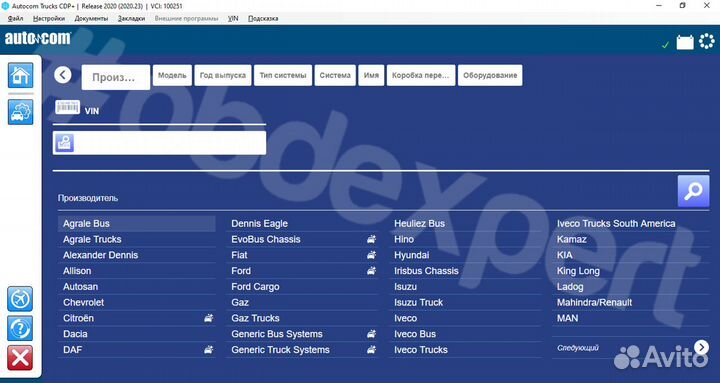Select Dacia from the list
The width and height of the screenshot is (720, 383).
(x=137, y=334)
